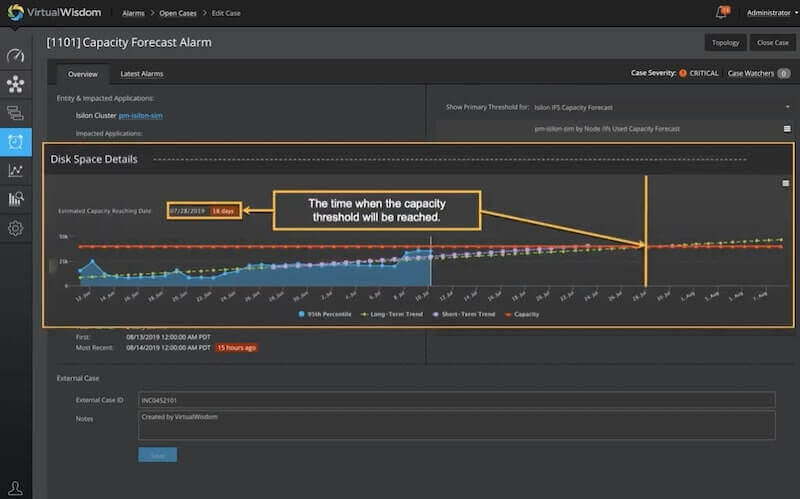Open the Dashboard gauge icon in sidebar
The height and width of the screenshot is (499, 800).
coord(15,55)
